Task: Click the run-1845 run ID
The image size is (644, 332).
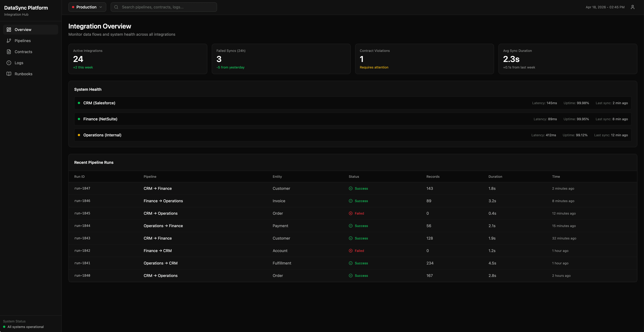Action: (x=82, y=213)
